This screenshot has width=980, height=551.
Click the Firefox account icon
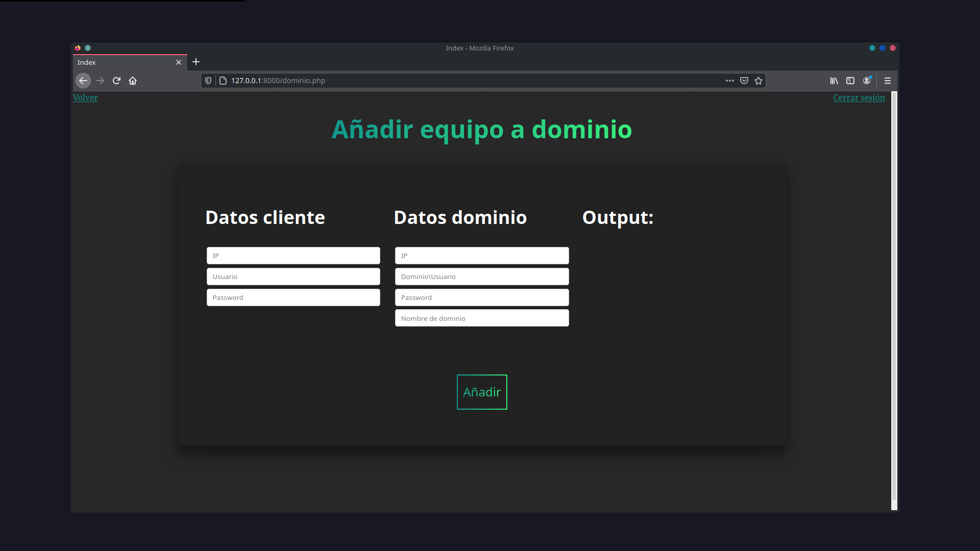[x=867, y=81]
